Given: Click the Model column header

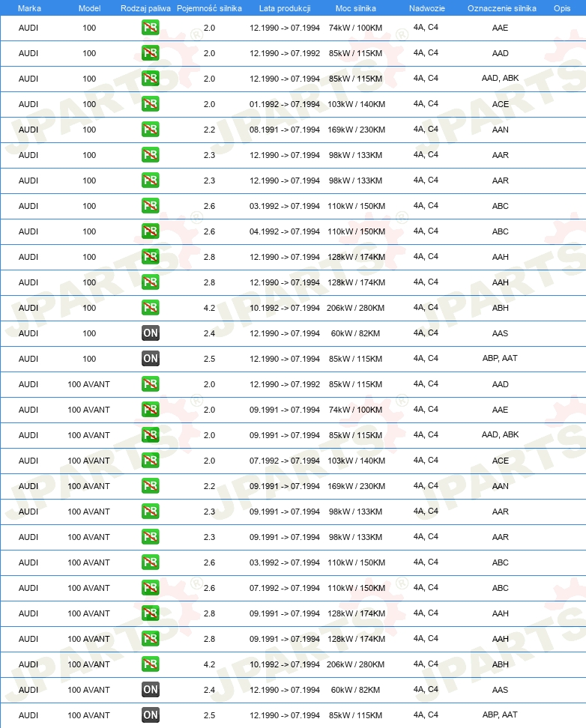Looking at the screenshot, I should point(89,8).
